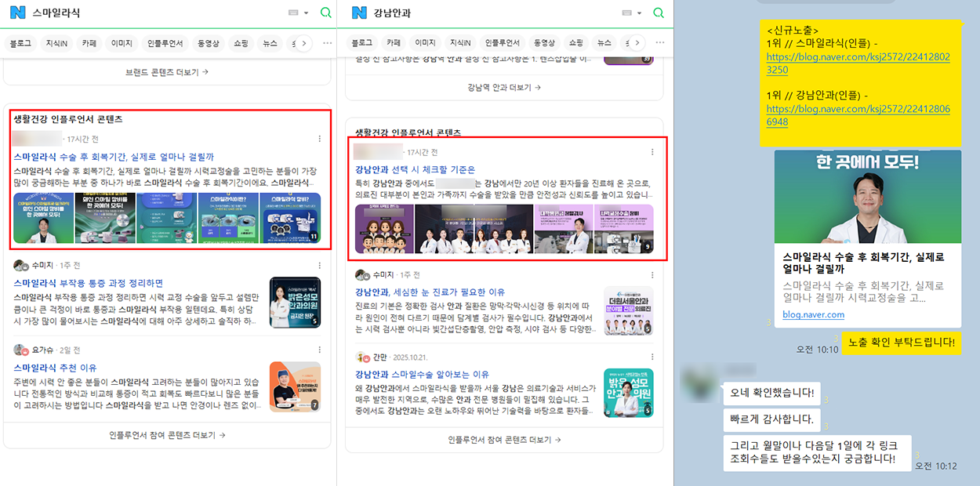The image size is (980, 486).
Task: Open thumbnail of 강남안과 스마일수술 post
Action: (x=628, y=393)
